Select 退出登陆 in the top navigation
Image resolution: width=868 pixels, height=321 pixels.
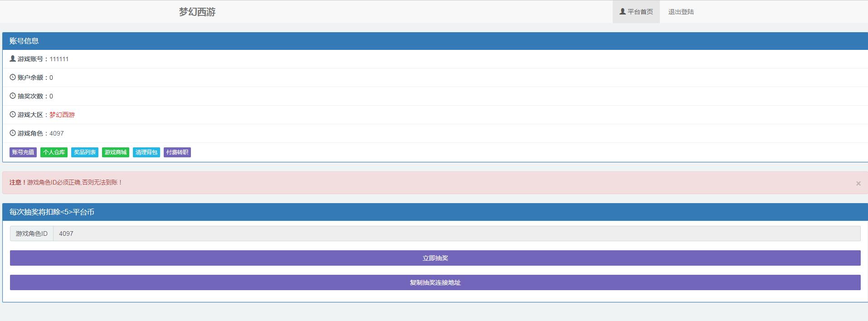(681, 12)
